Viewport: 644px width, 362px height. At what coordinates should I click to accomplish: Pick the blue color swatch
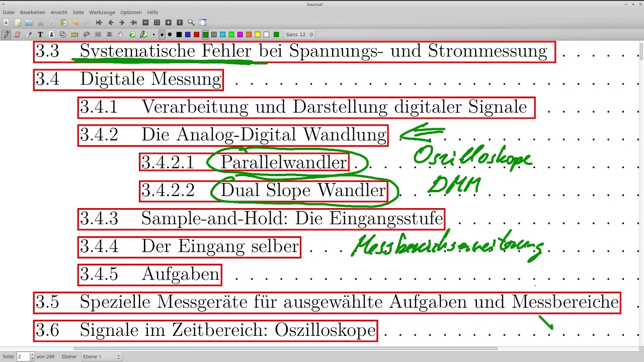(x=188, y=35)
